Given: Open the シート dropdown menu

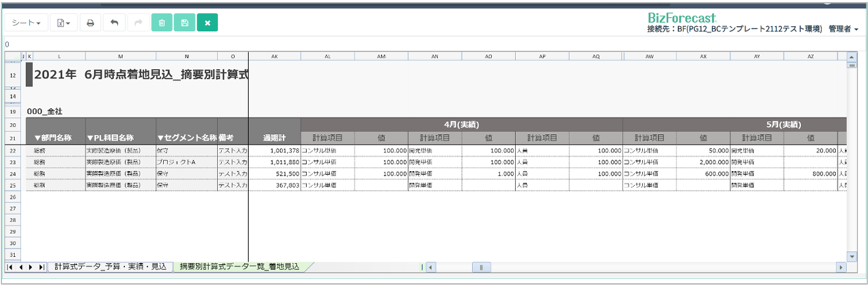Looking at the screenshot, I should pyautogui.click(x=27, y=23).
